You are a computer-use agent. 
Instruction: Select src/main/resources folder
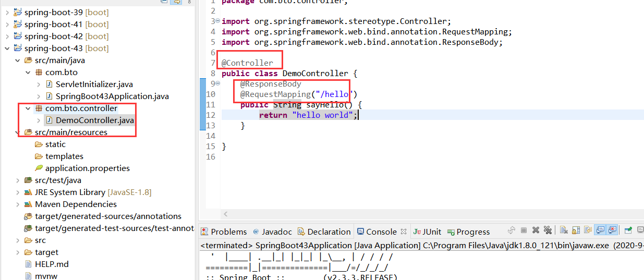pyautogui.click(x=71, y=132)
